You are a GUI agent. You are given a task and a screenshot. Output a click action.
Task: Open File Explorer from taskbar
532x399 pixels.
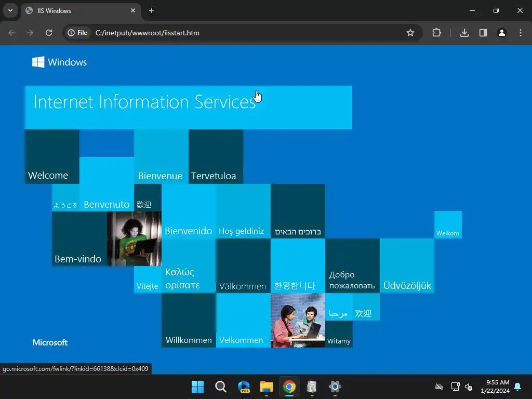pos(267,387)
